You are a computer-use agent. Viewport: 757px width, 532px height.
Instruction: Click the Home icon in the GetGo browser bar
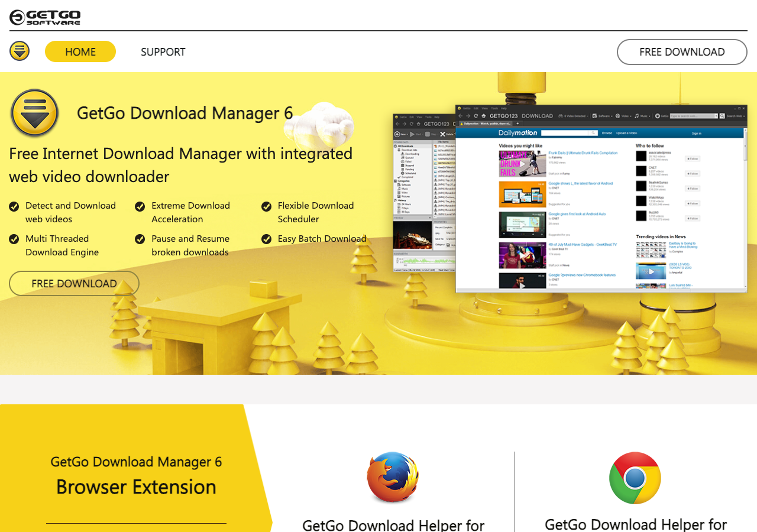tap(484, 115)
